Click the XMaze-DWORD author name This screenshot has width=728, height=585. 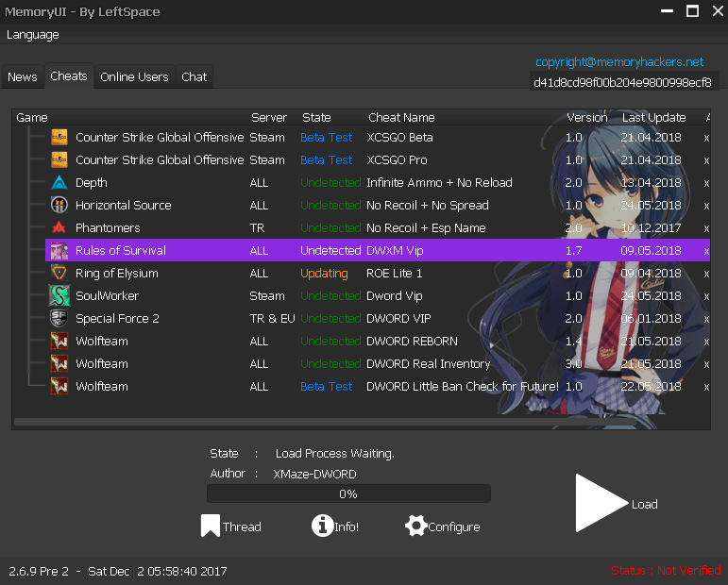(x=314, y=474)
